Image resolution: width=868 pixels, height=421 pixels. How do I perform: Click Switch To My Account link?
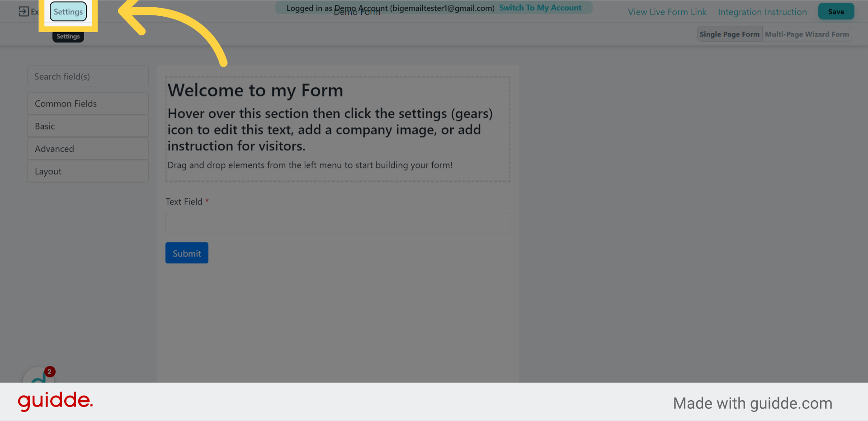540,8
